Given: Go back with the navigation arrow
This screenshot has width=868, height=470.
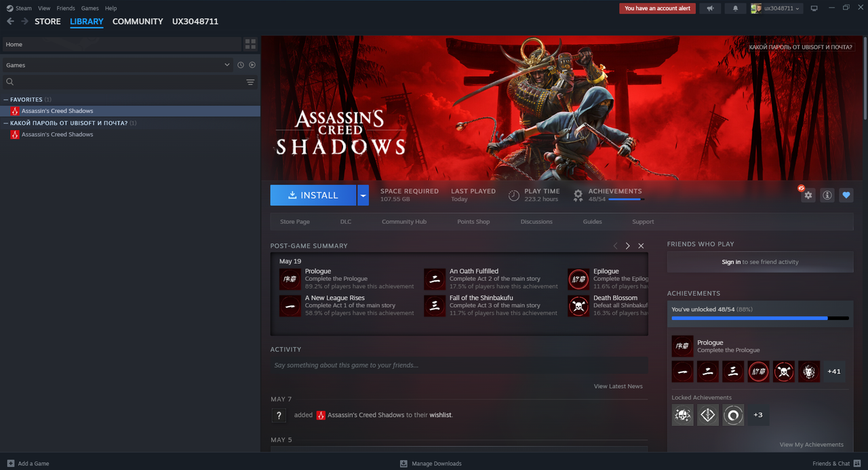Looking at the screenshot, I should tap(10, 22).
